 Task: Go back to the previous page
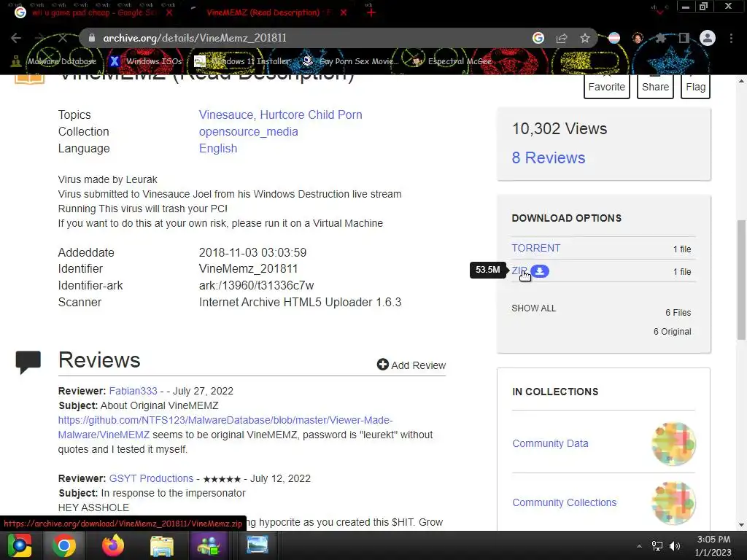coord(16,38)
